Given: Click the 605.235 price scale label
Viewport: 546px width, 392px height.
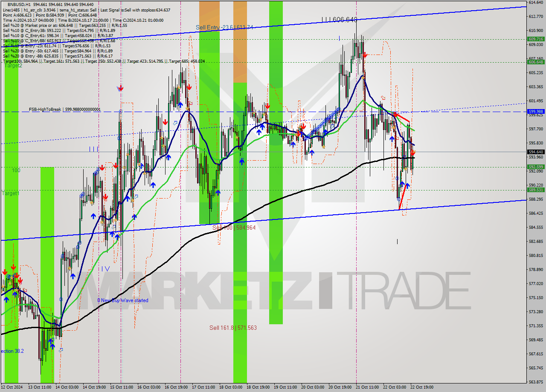Looking at the screenshot, I should click(536, 73).
